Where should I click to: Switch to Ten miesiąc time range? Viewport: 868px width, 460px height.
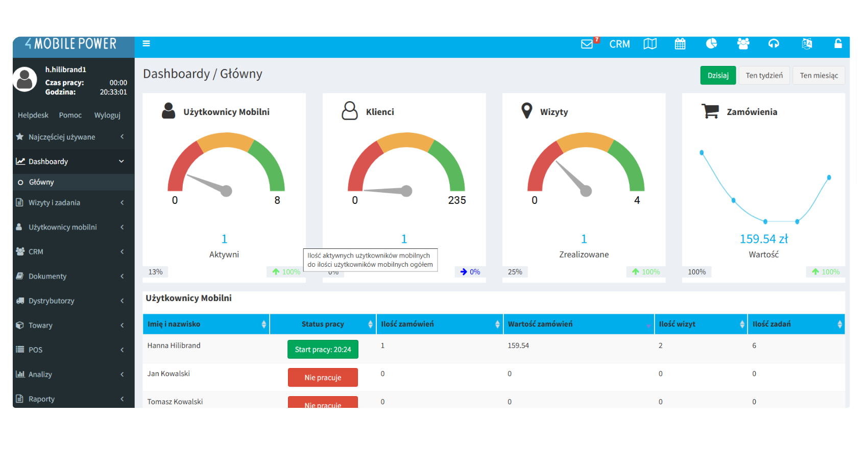click(818, 76)
